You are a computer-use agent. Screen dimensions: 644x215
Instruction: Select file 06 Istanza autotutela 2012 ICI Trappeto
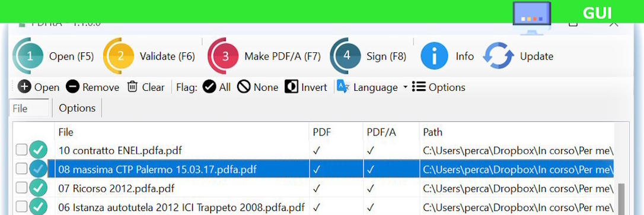coord(181,207)
